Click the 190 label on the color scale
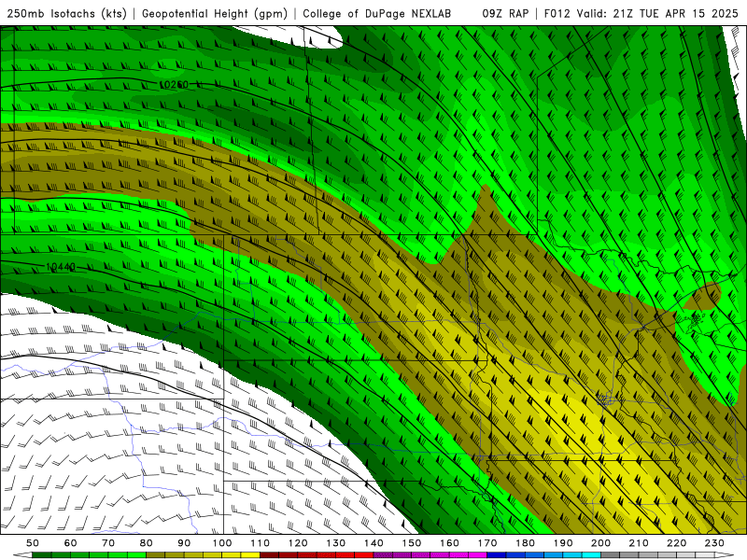 coord(563,543)
